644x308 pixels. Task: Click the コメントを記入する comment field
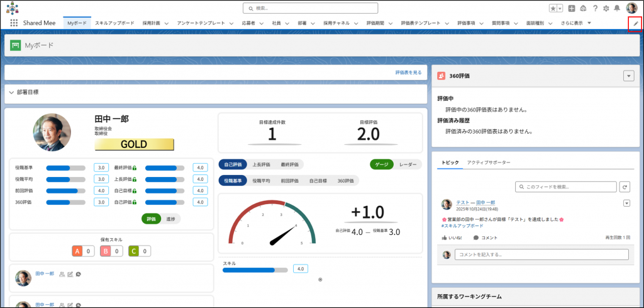(x=541, y=254)
